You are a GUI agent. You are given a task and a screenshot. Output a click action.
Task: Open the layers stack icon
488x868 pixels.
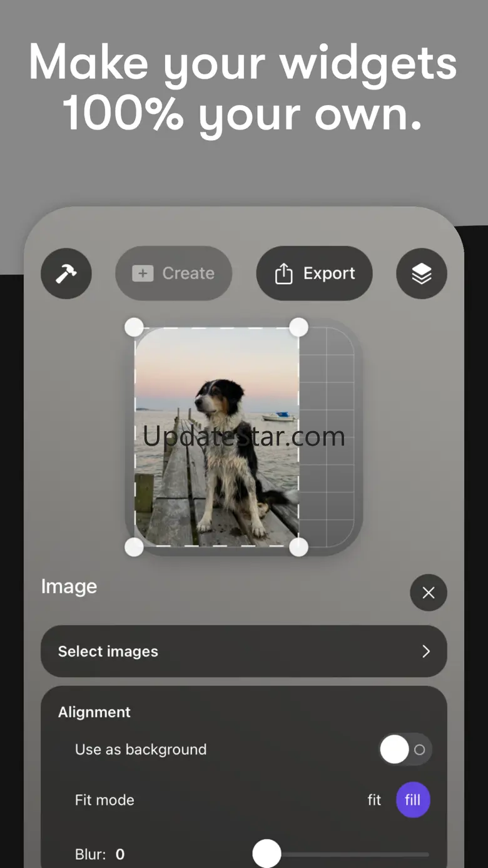coord(422,273)
